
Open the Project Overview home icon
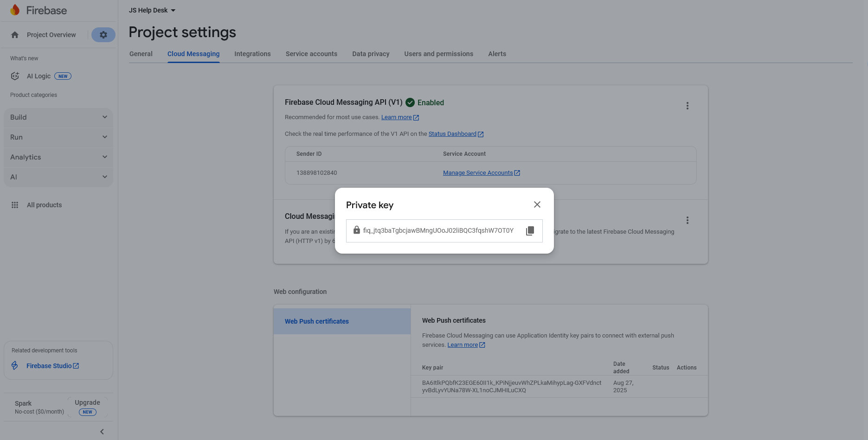pos(15,35)
